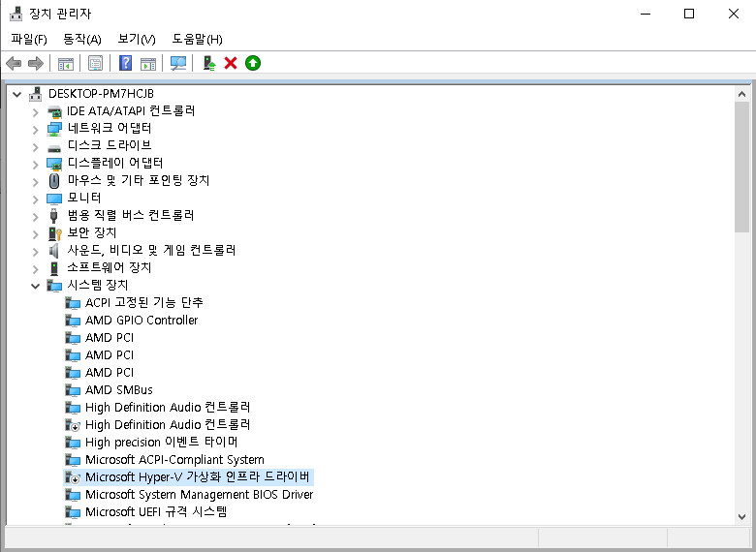Select the 디스플레이 어댑터 category icon
The image size is (756, 552).
coord(54,164)
